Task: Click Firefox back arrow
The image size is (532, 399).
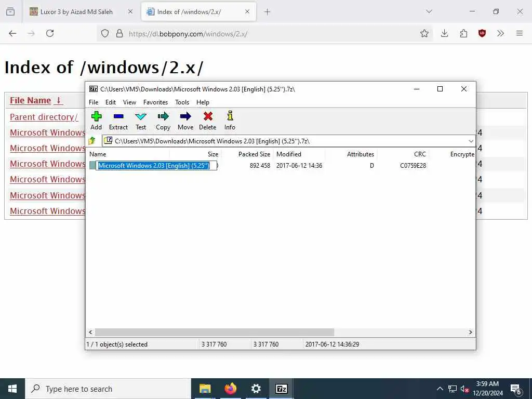Action: click(12, 33)
